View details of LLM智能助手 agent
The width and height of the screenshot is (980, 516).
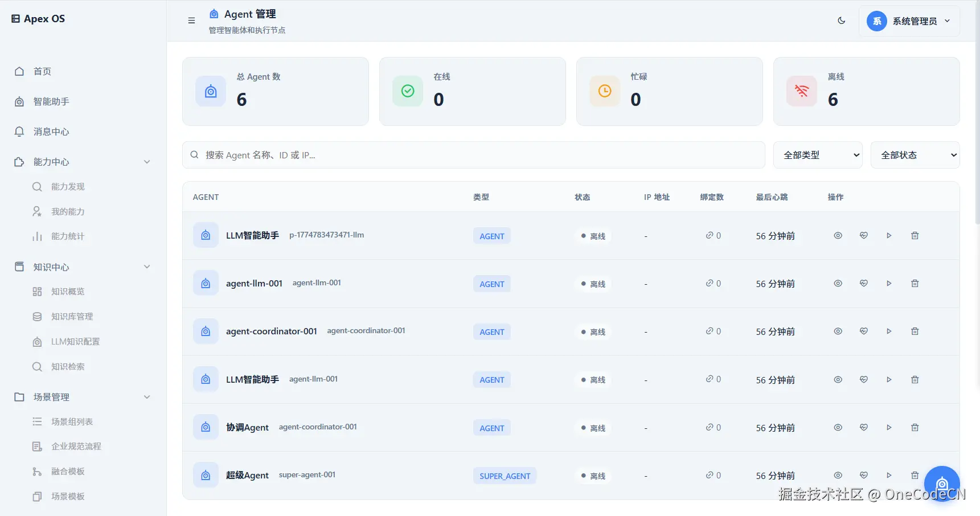[838, 235]
